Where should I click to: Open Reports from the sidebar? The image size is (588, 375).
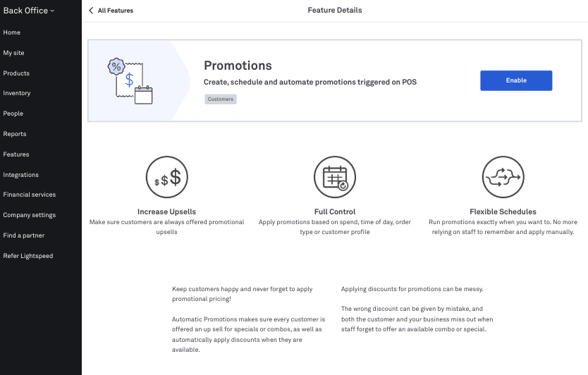point(15,134)
